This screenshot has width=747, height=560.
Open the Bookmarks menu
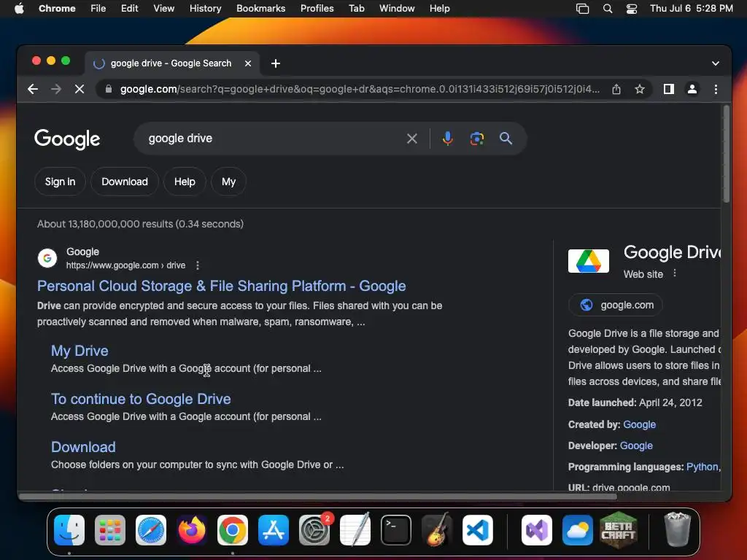click(260, 9)
